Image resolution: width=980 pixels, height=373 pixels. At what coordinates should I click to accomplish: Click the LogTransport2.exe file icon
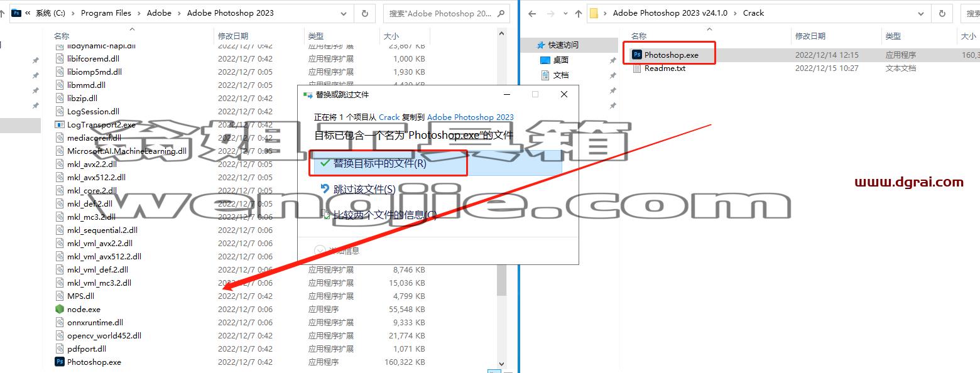pyautogui.click(x=60, y=124)
